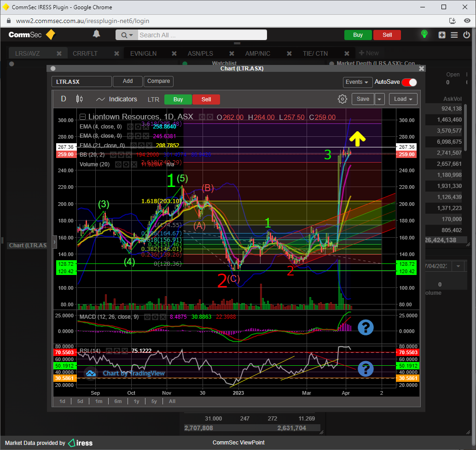Viewport: 476px width, 450px height.
Task: Expand the Events dropdown
Action: tap(358, 82)
